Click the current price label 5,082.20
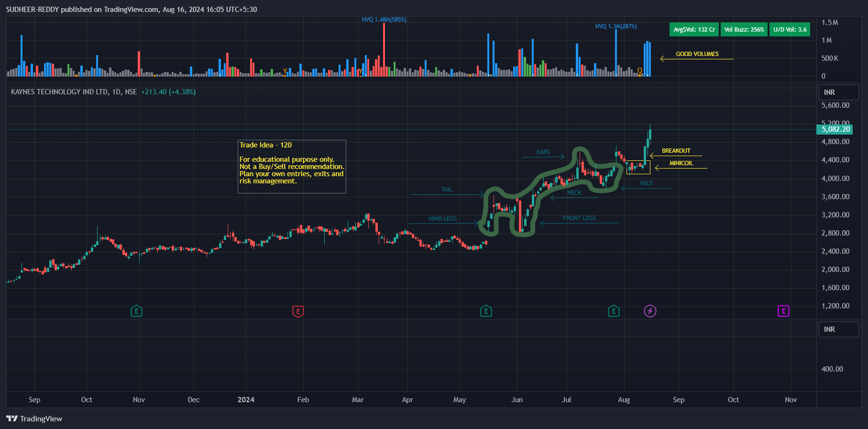This screenshot has width=868, height=429. [835, 129]
